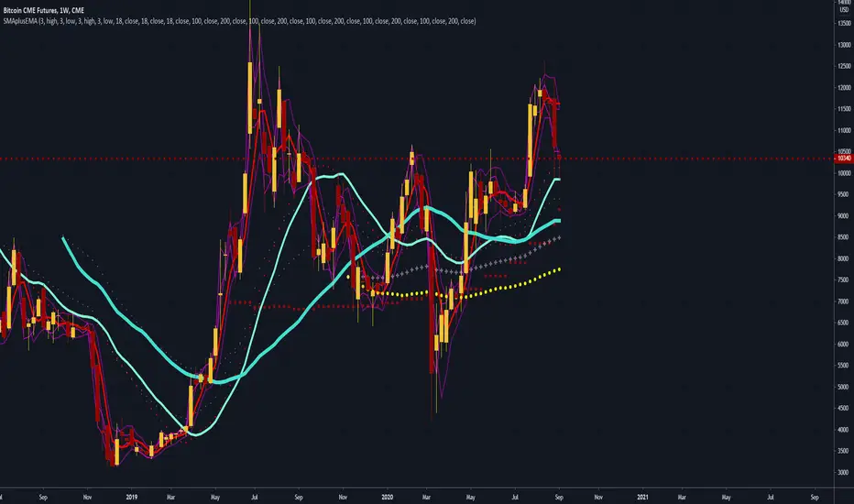Image resolution: width=854 pixels, height=504 pixels.
Task: Click the USD currency label on price axis
Action: pyautogui.click(x=844, y=10)
